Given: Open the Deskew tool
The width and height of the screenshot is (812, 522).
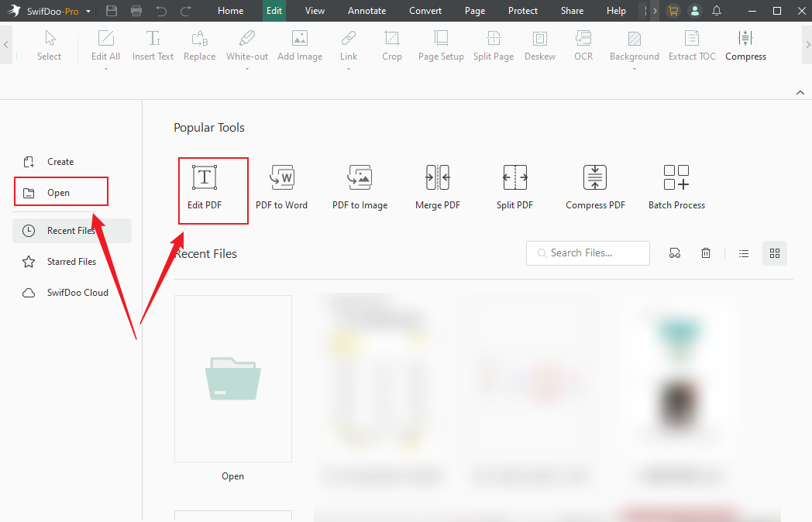Looking at the screenshot, I should pyautogui.click(x=539, y=46).
